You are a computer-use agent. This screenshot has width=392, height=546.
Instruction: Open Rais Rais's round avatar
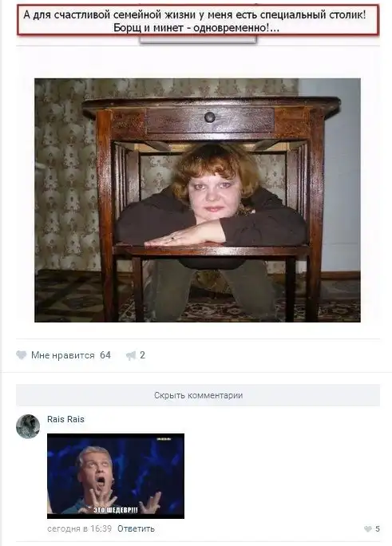click(28, 426)
